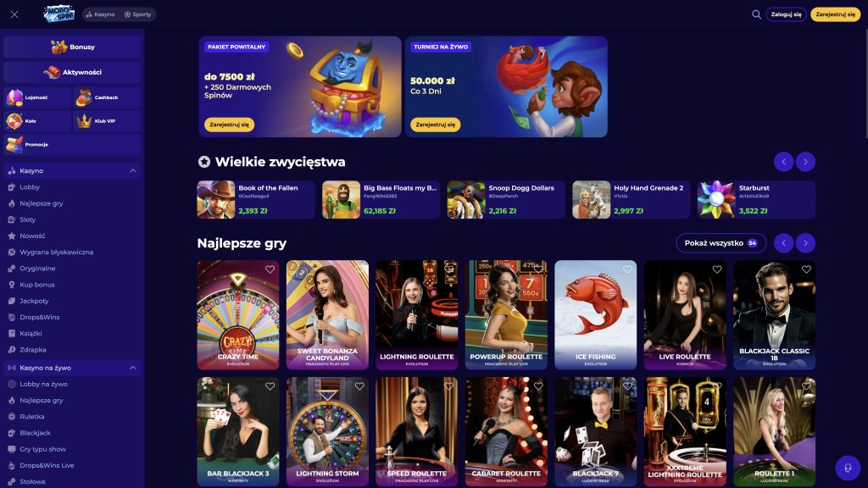The height and width of the screenshot is (488, 868).
Task: Collapse the Kasyno sidebar section
Action: (132, 171)
